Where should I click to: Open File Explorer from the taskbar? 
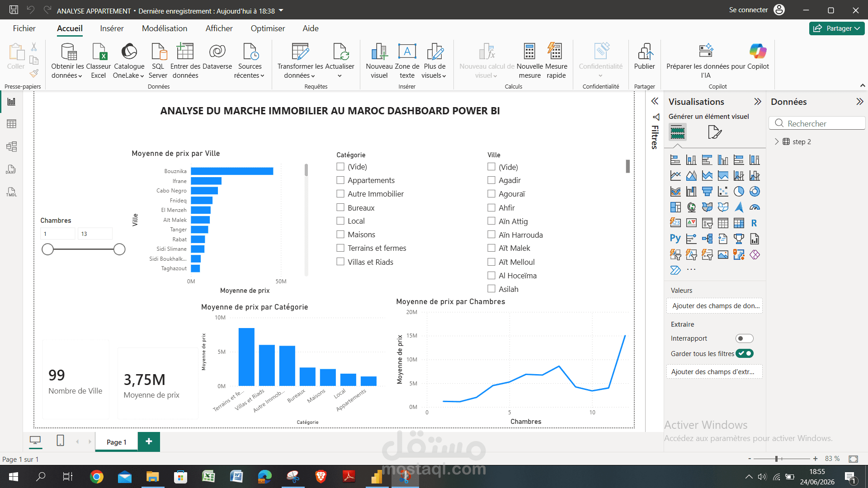point(152,477)
